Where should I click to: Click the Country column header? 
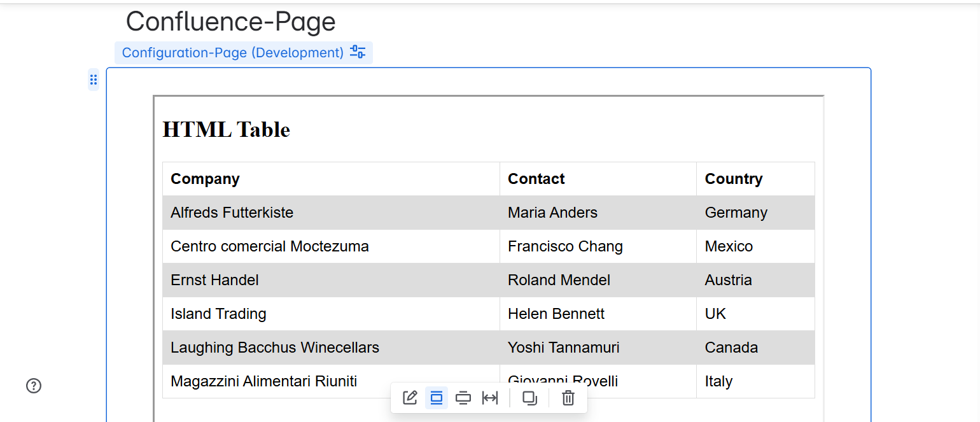pos(734,179)
